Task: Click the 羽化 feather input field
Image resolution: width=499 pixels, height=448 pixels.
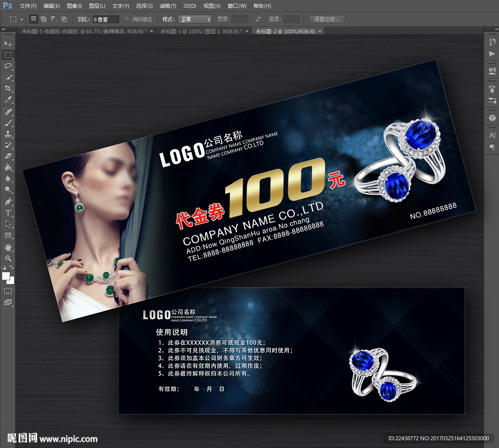Action: [106, 19]
